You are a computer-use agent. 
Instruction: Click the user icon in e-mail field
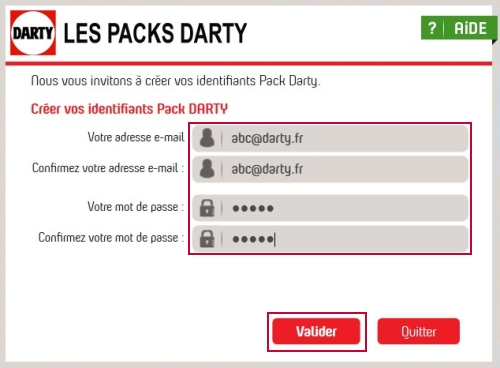tap(207, 138)
